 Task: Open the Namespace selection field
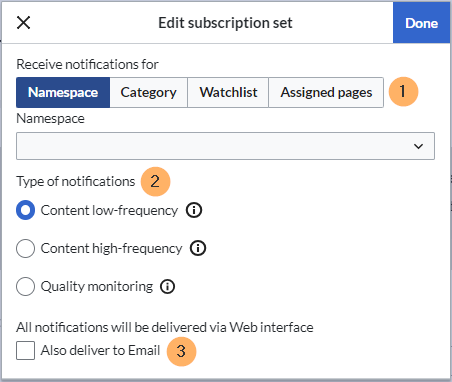[x=225, y=146]
